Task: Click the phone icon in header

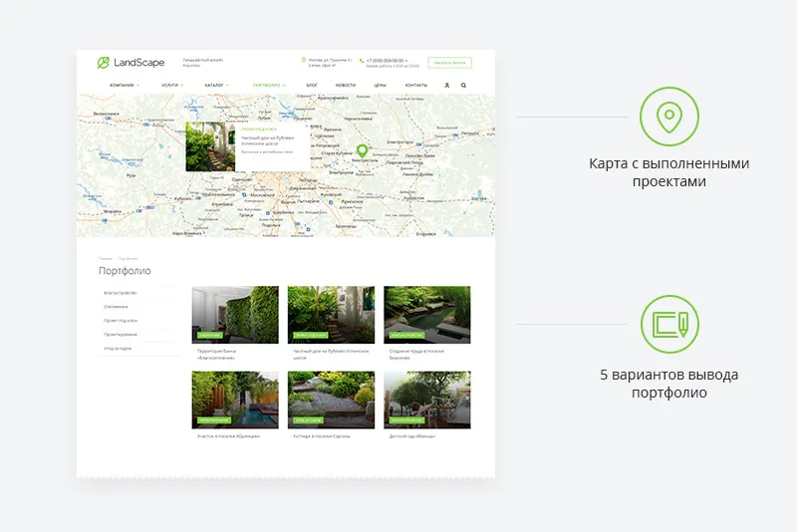Action: (362, 60)
